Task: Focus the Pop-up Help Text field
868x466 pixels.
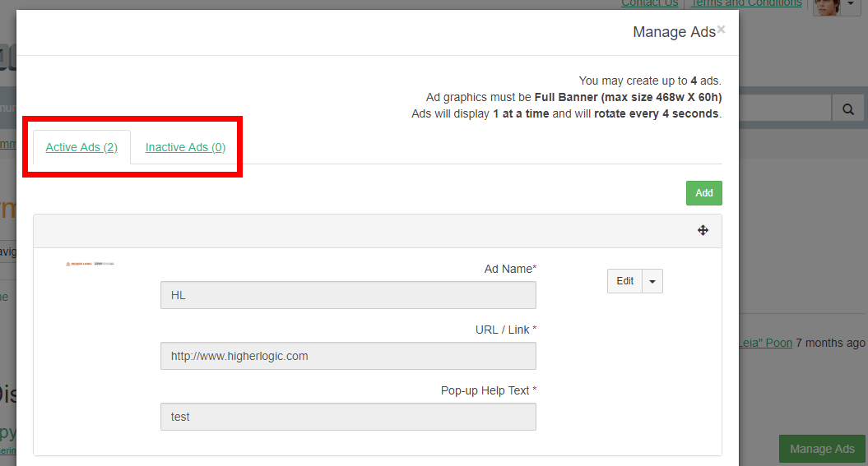Action: (348, 417)
